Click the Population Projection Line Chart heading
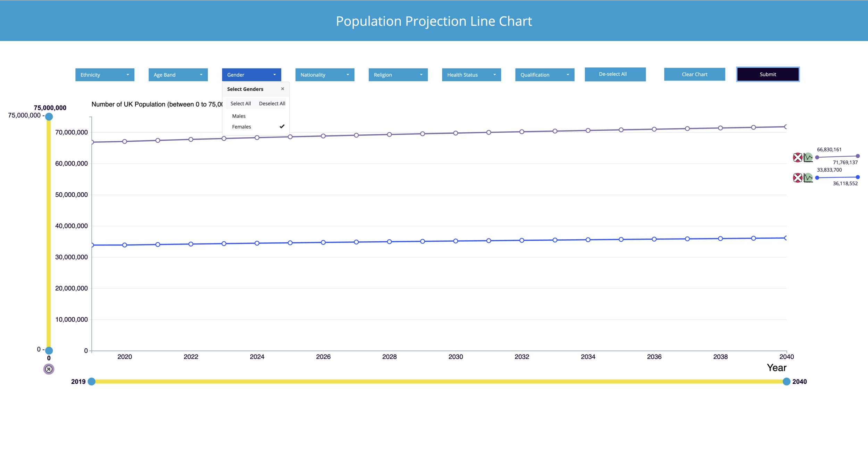The width and height of the screenshot is (868, 449). click(434, 21)
